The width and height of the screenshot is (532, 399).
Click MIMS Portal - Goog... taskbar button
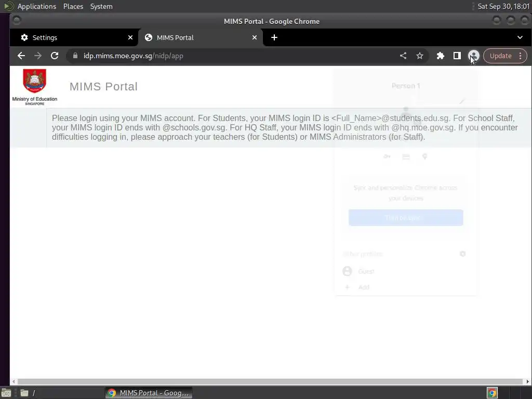[x=149, y=393]
